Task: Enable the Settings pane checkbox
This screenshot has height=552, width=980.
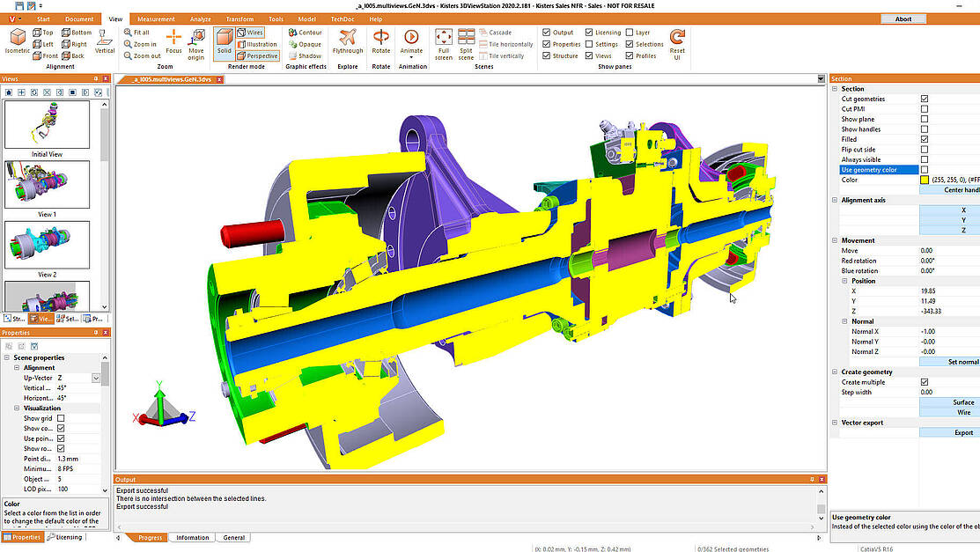Action: pos(589,44)
